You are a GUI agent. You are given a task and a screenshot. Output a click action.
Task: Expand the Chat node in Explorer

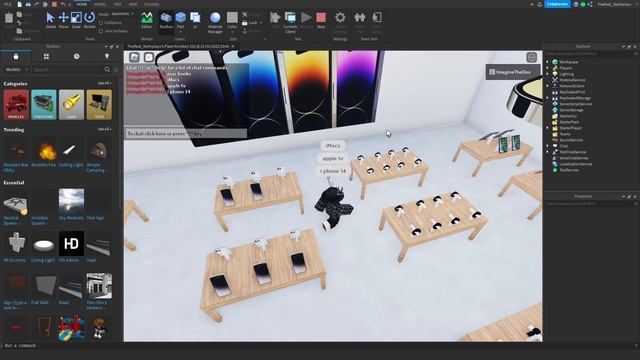548,146
